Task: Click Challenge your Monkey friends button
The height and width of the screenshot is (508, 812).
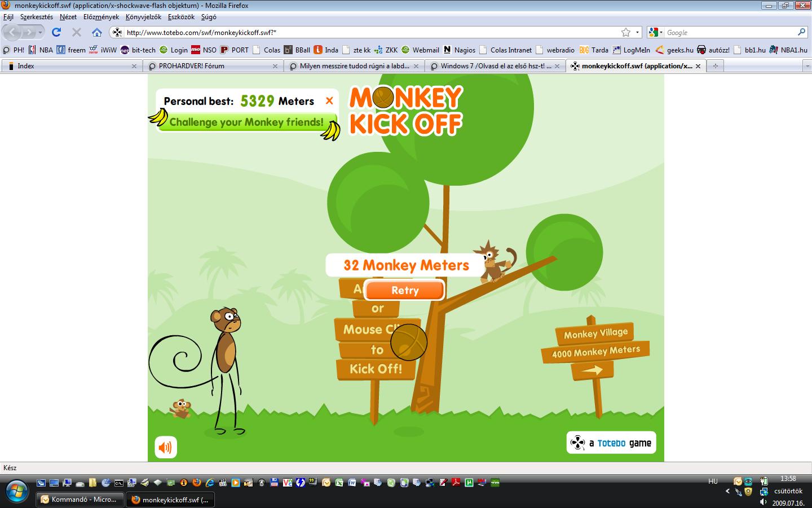Action: 246,122
